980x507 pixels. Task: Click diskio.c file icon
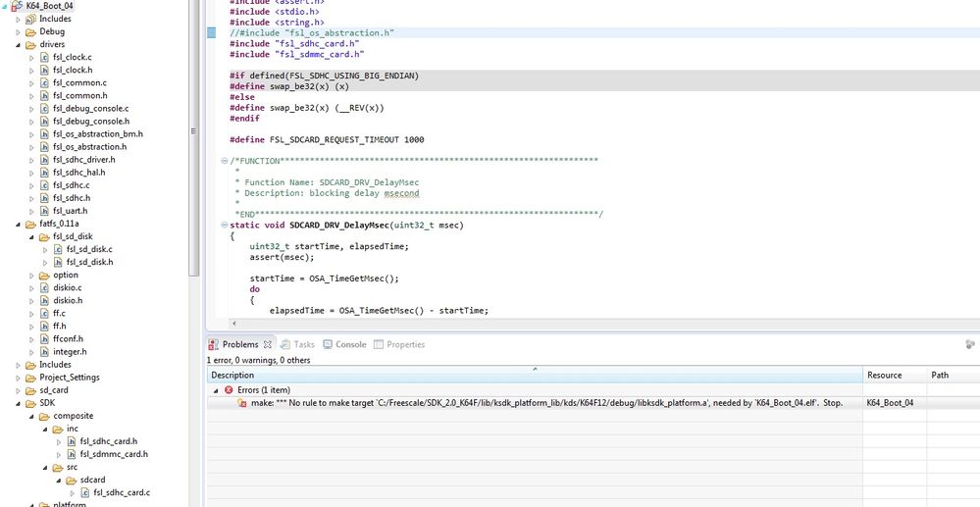coord(44,288)
